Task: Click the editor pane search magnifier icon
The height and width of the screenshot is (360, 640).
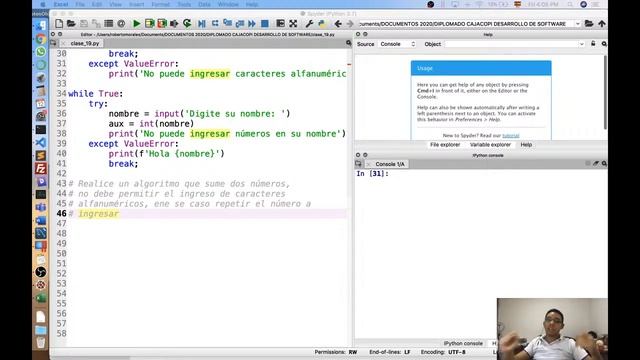Action: pos(349,43)
